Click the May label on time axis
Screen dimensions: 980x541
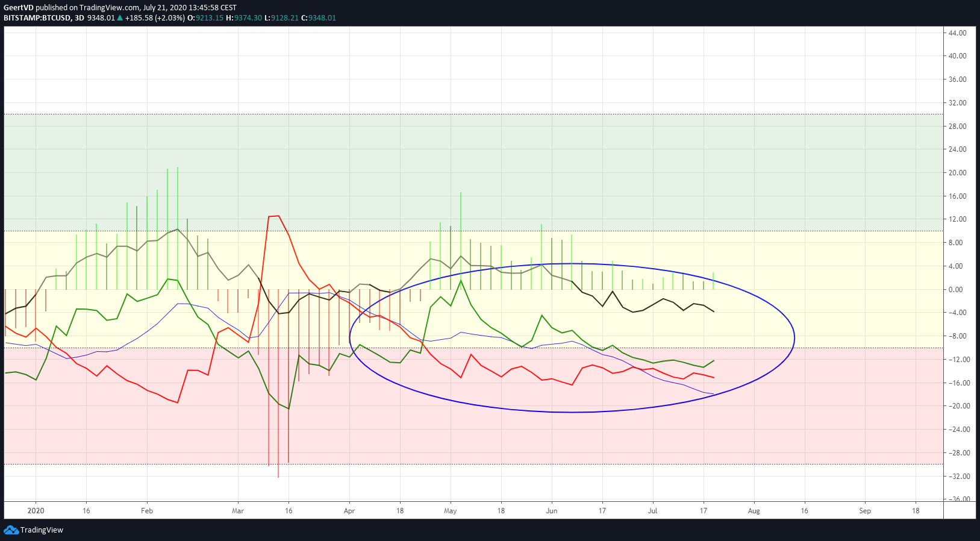click(451, 511)
